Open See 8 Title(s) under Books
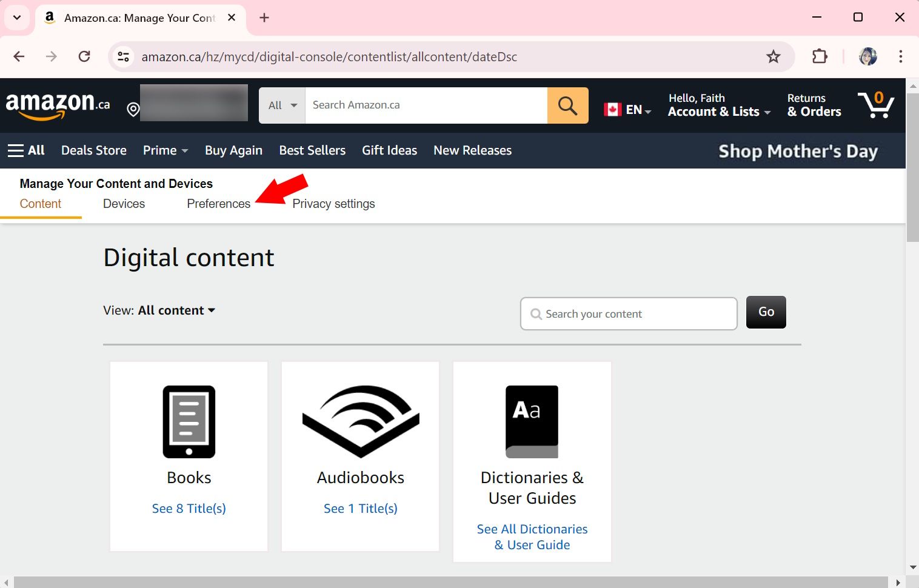The image size is (919, 588). 189,508
